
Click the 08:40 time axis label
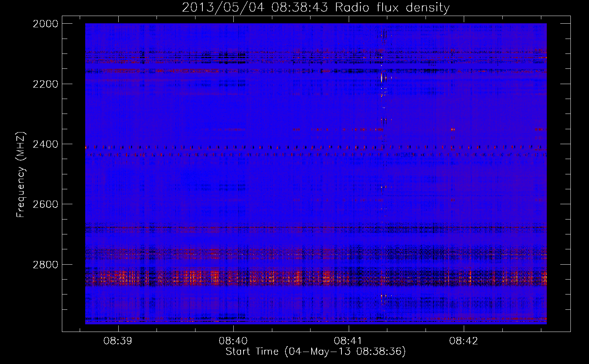point(233,341)
